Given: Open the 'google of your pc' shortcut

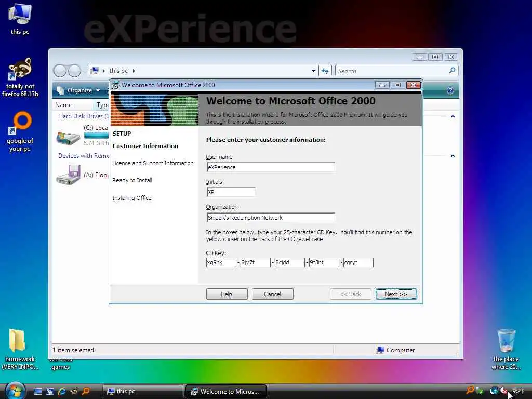Looking at the screenshot, I should pyautogui.click(x=20, y=131).
